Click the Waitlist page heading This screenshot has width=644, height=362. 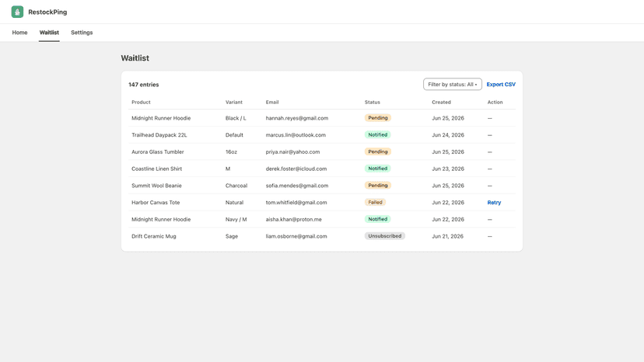click(135, 58)
